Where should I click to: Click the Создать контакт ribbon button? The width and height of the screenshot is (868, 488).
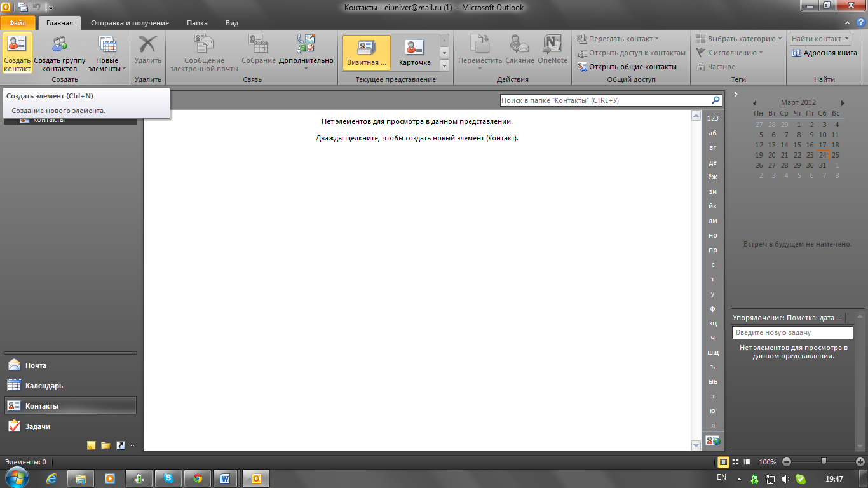pyautogui.click(x=17, y=53)
